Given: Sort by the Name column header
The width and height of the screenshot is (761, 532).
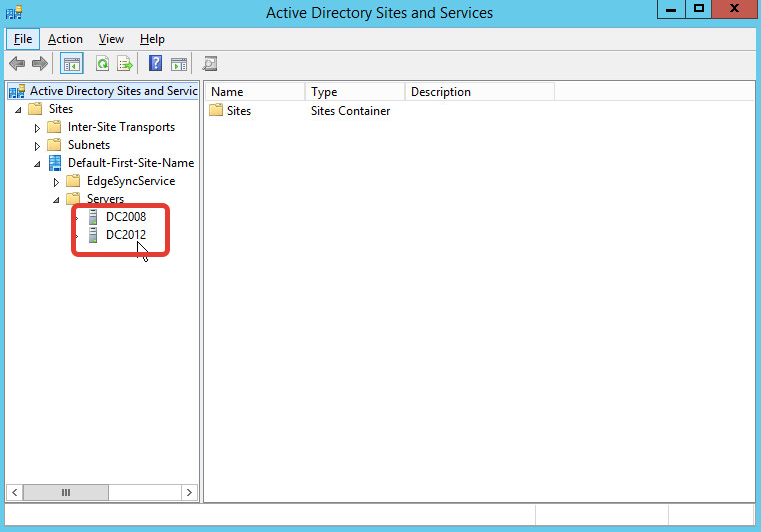Looking at the screenshot, I should (255, 92).
